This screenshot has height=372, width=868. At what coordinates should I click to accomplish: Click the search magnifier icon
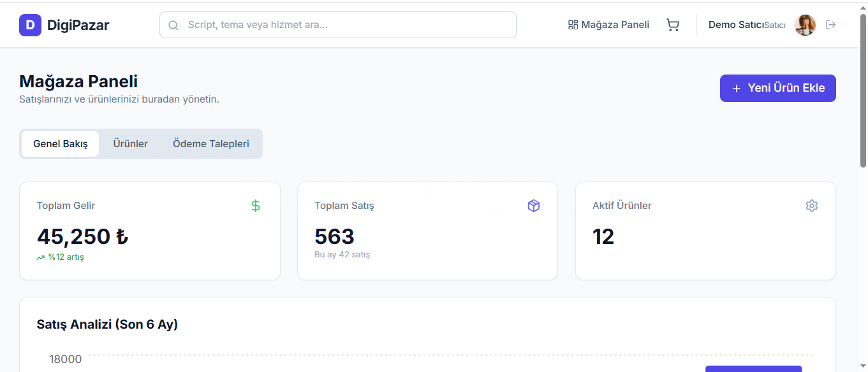click(x=173, y=25)
